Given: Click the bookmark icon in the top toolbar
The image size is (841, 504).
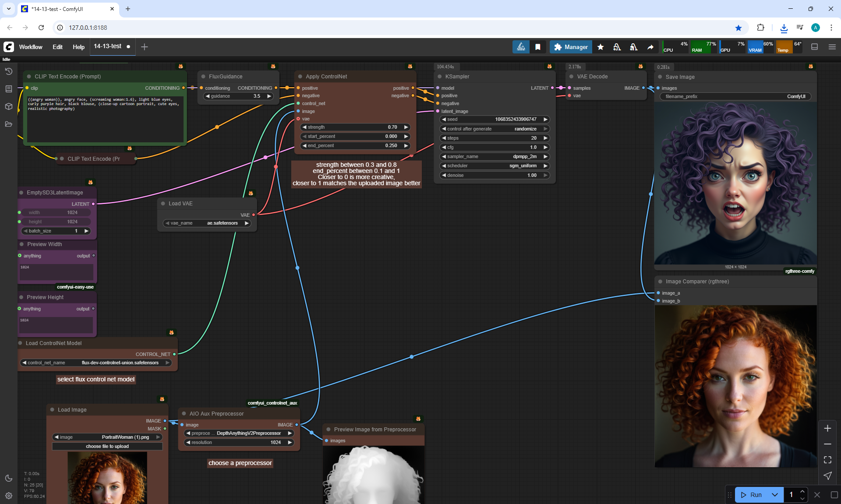Looking at the screenshot, I should coord(537,47).
